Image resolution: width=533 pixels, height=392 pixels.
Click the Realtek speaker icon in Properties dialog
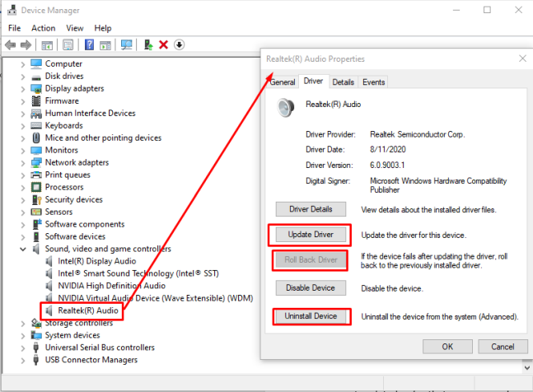[286, 107]
